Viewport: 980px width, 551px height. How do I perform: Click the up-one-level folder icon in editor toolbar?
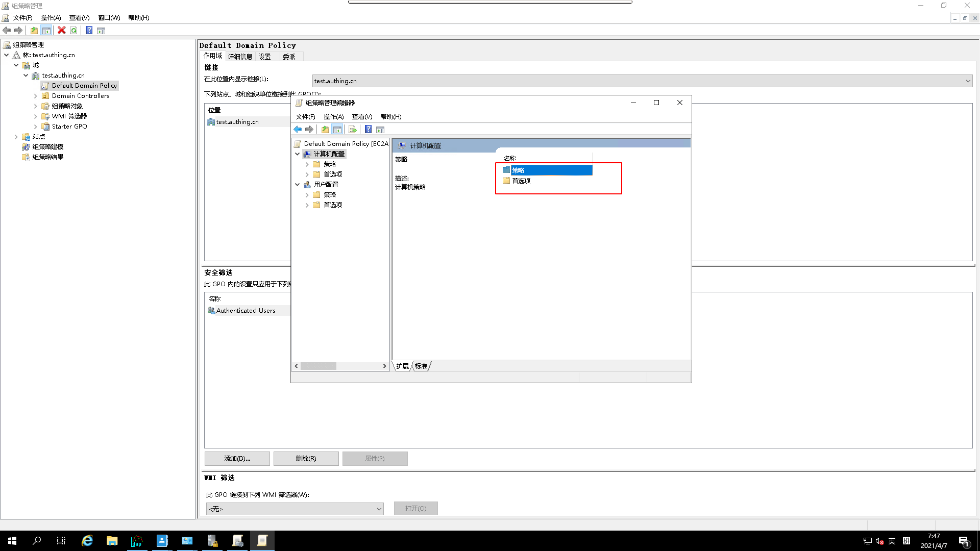click(x=325, y=130)
